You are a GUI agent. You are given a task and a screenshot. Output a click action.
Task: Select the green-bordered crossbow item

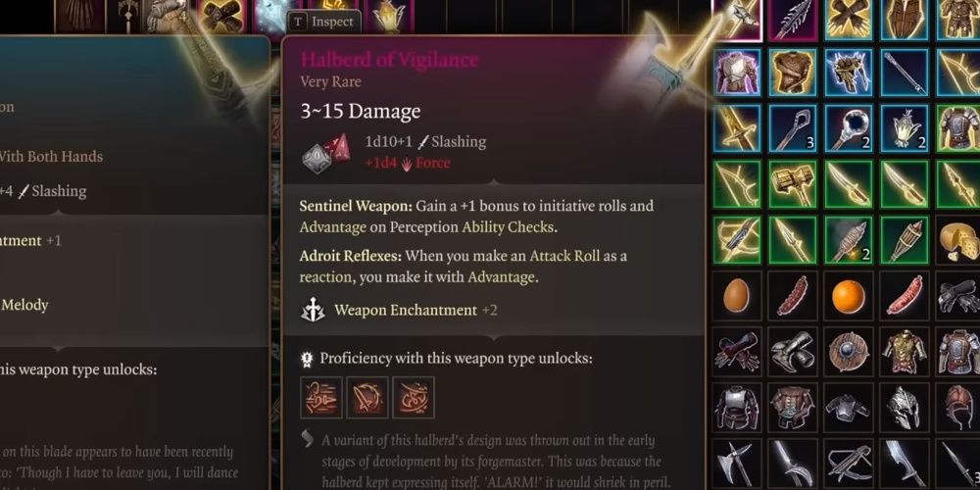click(x=737, y=240)
